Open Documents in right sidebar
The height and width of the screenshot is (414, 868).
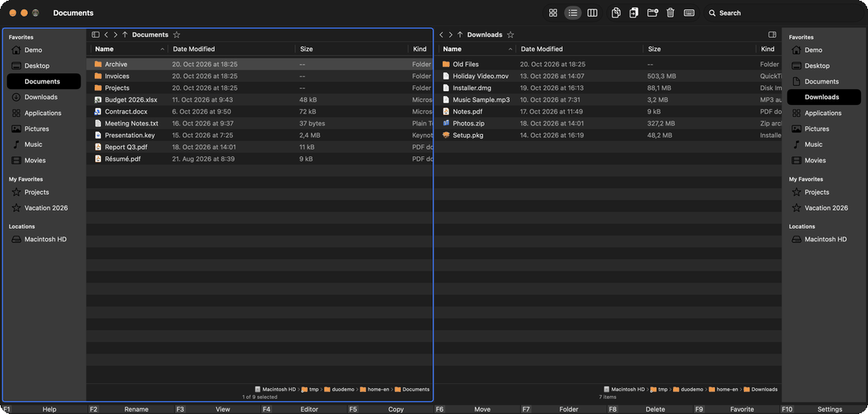click(x=825, y=81)
